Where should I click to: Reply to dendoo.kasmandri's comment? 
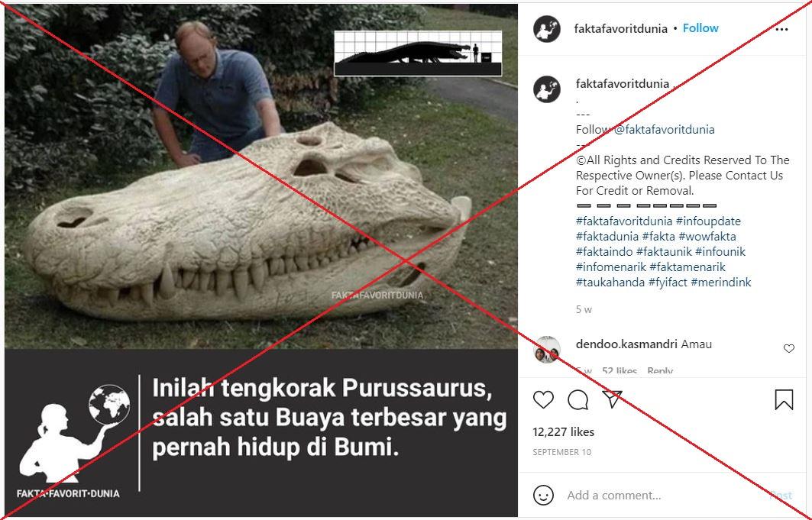coord(660,370)
